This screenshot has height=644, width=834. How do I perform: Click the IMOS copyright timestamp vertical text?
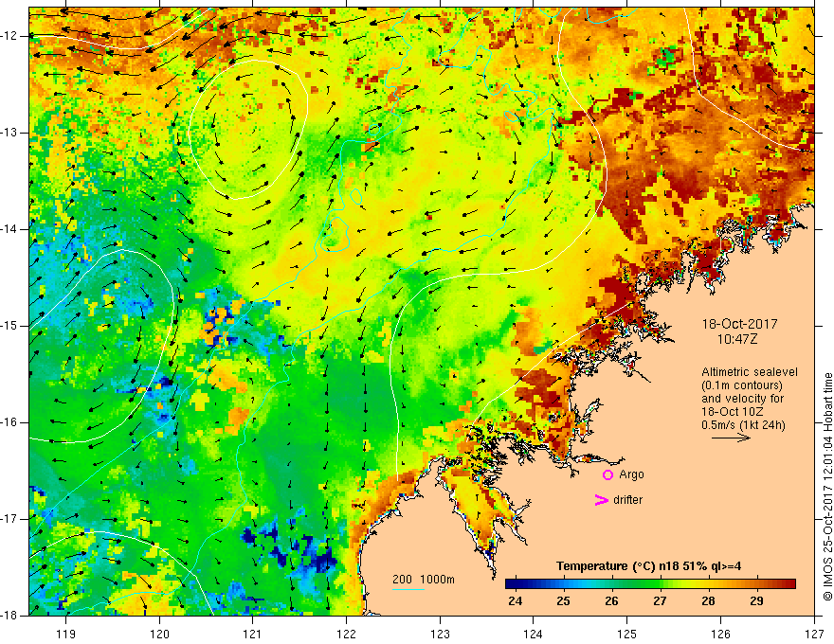pyautogui.click(x=827, y=487)
